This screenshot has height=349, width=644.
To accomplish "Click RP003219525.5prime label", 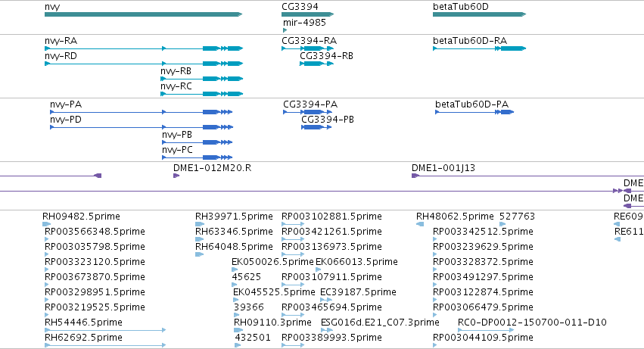I will (x=95, y=307).
